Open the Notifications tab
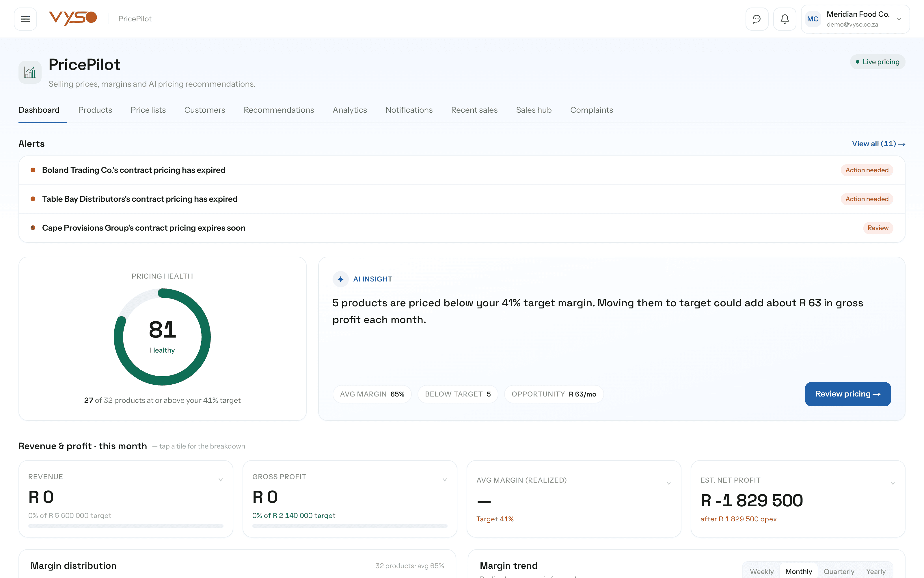This screenshot has height=578, width=924. click(409, 110)
